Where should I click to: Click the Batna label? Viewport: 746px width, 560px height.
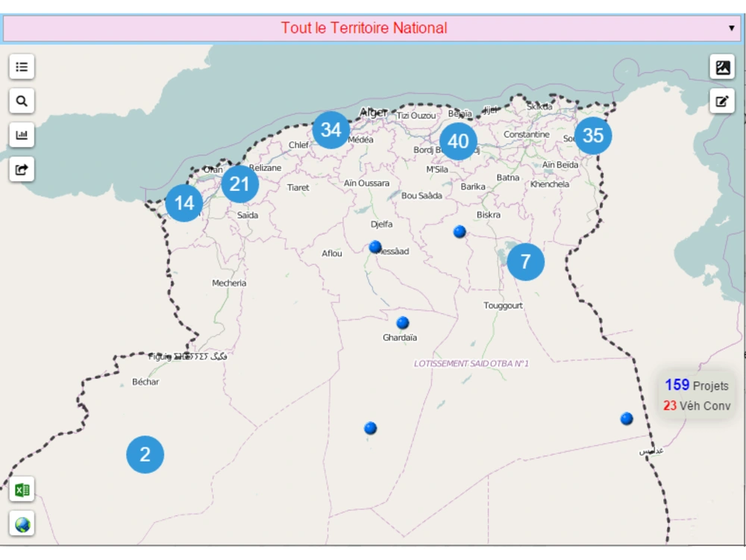(507, 177)
